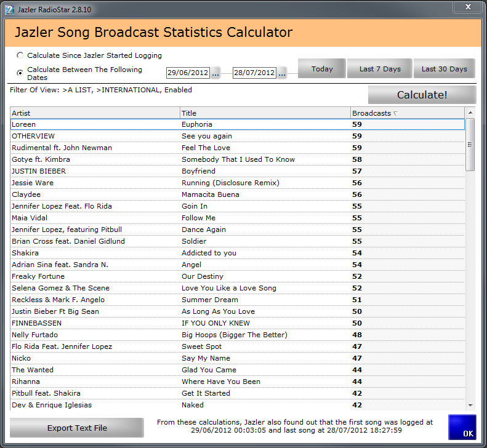Select Rudimental ft. John Newman row

coord(238,148)
